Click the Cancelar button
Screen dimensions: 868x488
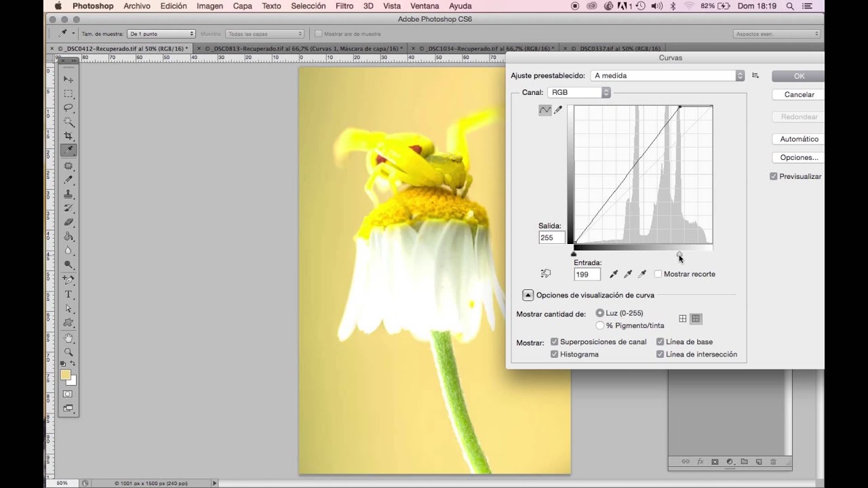799,95
